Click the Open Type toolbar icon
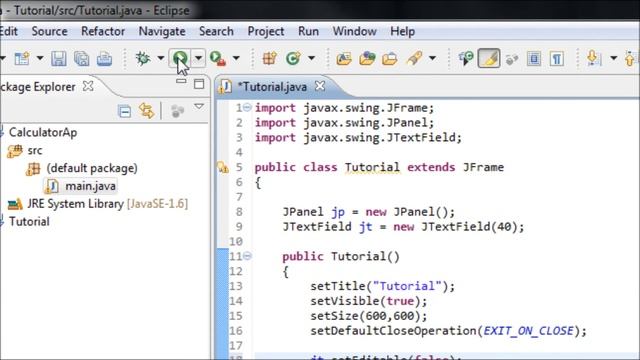Image resolution: width=640 pixels, height=360 pixels. click(344, 59)
